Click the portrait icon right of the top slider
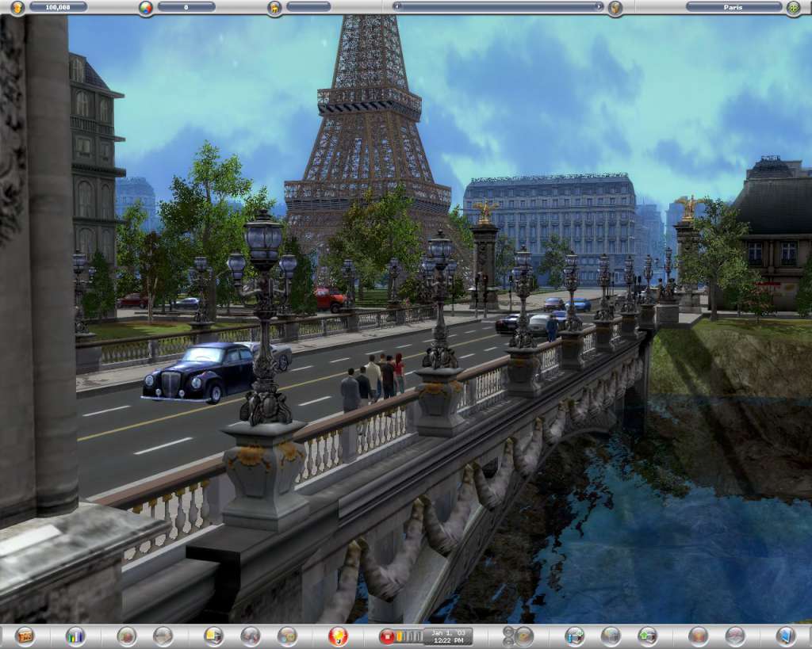The height and width of the screenshot is (649, 812). click(615, 6)
